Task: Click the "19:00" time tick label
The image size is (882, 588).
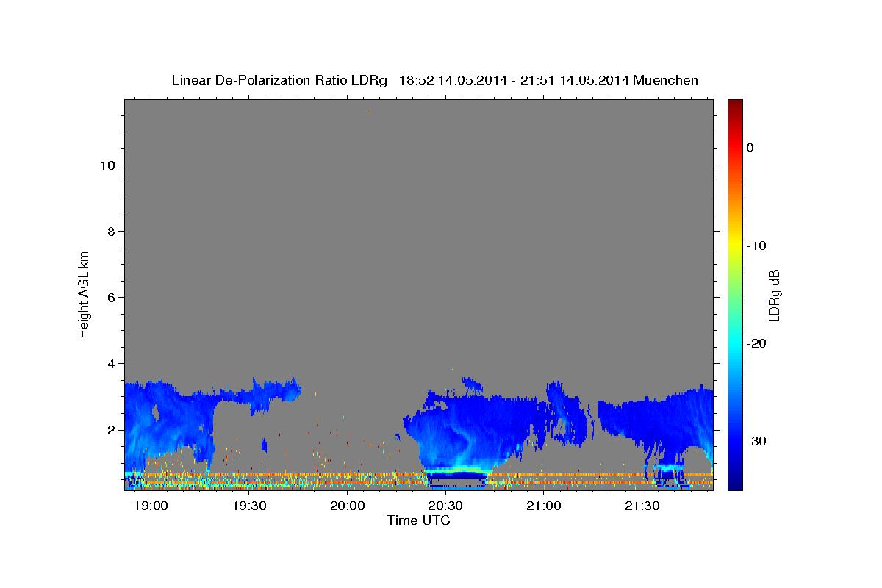Action: (151, 506)
